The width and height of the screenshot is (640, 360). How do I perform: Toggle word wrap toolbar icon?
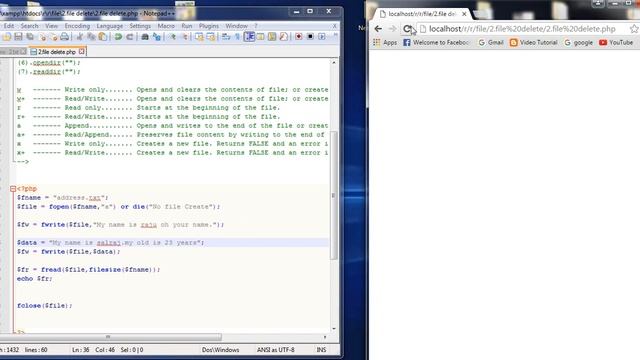(x=226, y=37)
